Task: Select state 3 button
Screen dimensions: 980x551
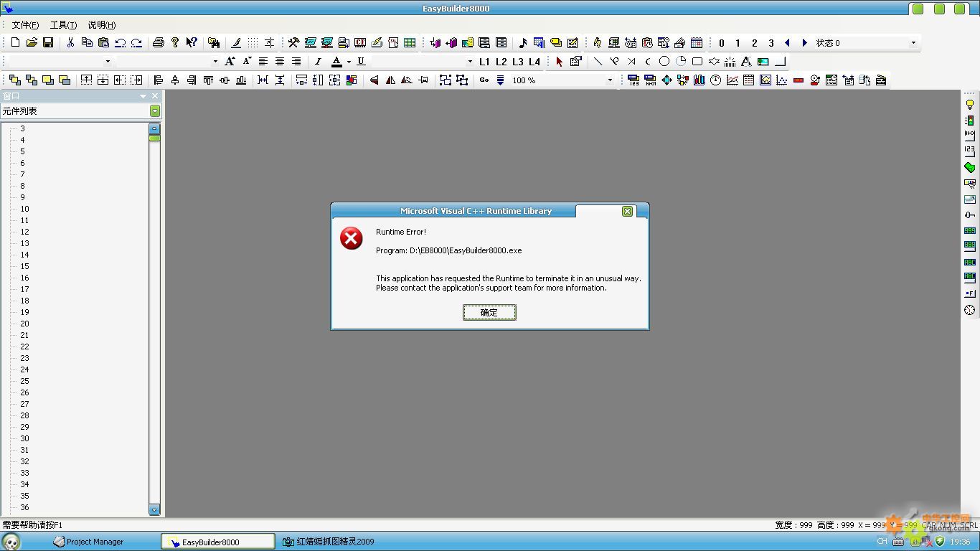Action: click(771, 43)
